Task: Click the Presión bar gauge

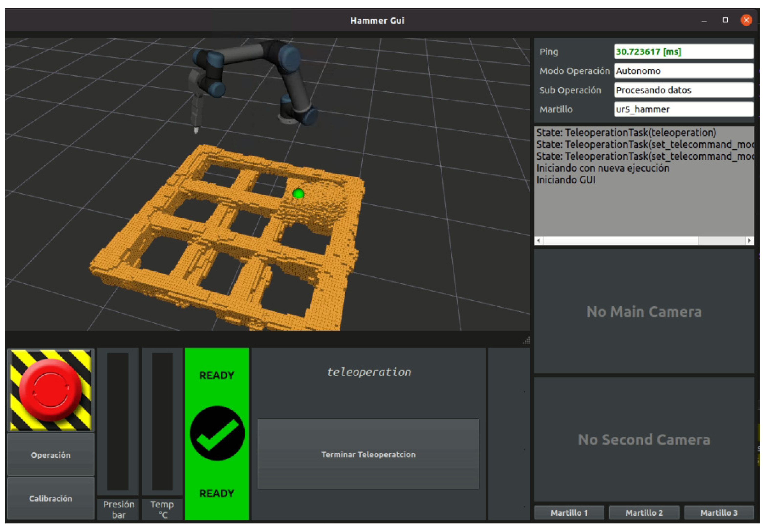Action: 118,421
